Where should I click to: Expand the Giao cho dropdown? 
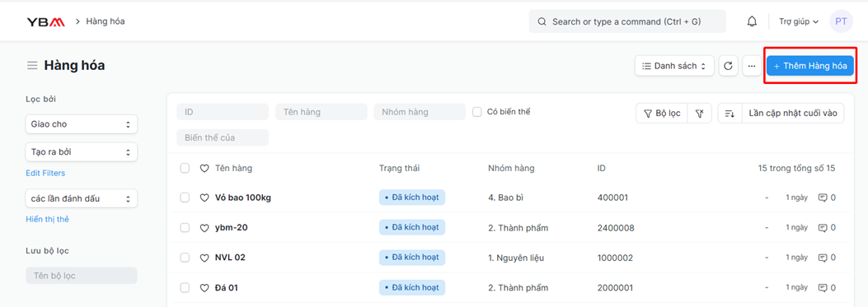(x=82, y=124)
